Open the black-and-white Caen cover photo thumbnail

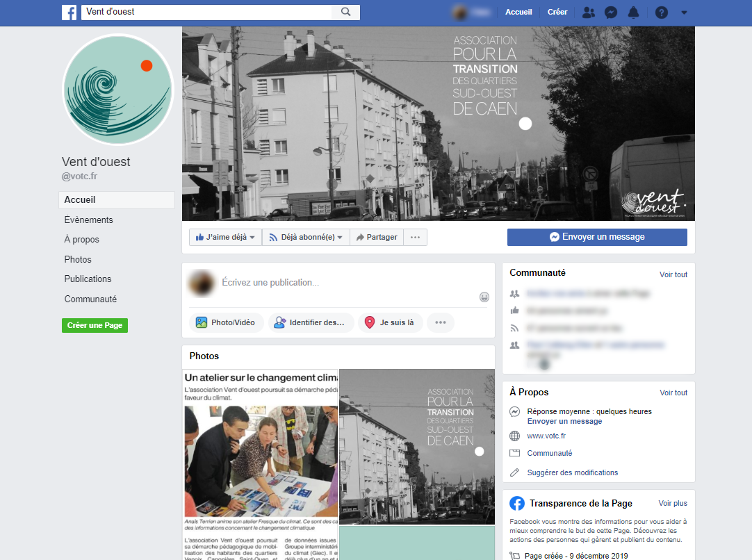pos(417,446)
